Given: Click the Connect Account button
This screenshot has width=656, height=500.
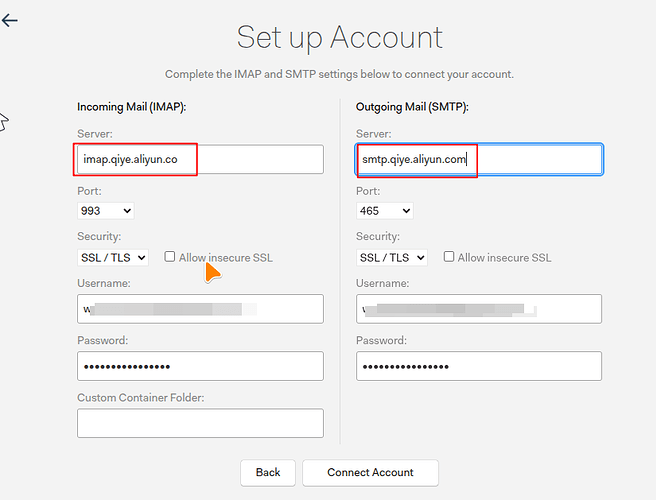Looking at the screenshot, I should 370,472.
